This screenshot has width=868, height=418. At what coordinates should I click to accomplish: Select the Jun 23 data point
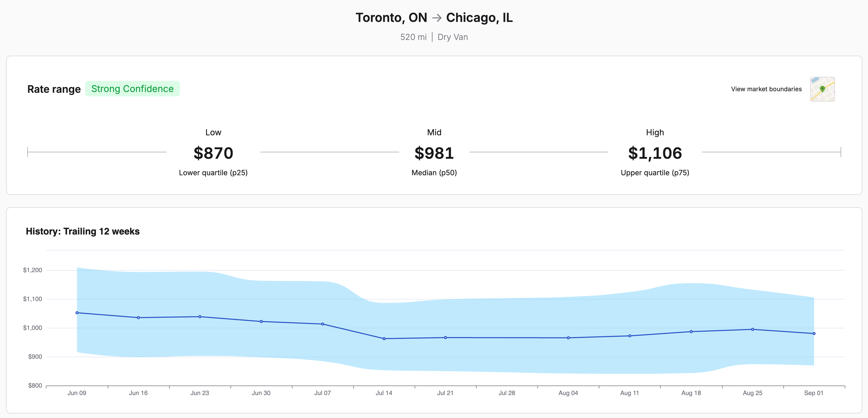click(200, 316)
